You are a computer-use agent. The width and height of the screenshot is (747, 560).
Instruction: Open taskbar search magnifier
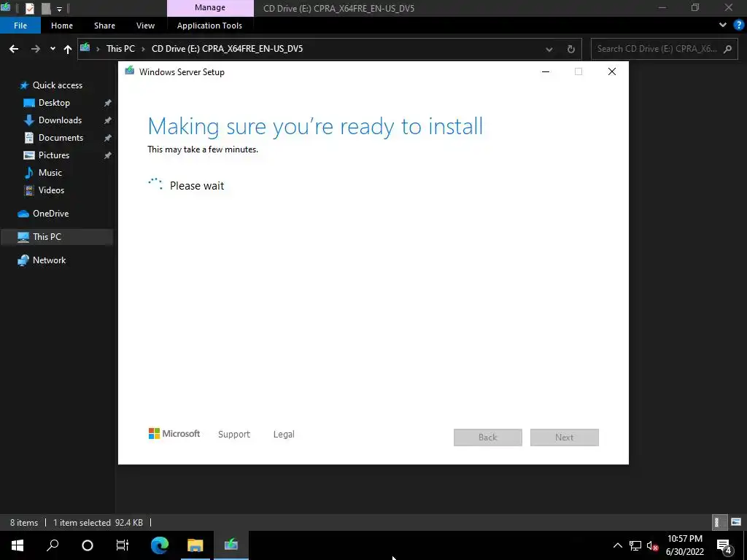53,545
